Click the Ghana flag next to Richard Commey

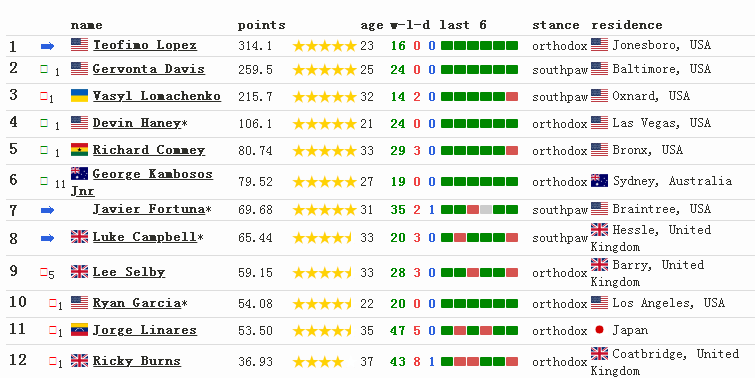pyautogui.click(x=79, y=149)
